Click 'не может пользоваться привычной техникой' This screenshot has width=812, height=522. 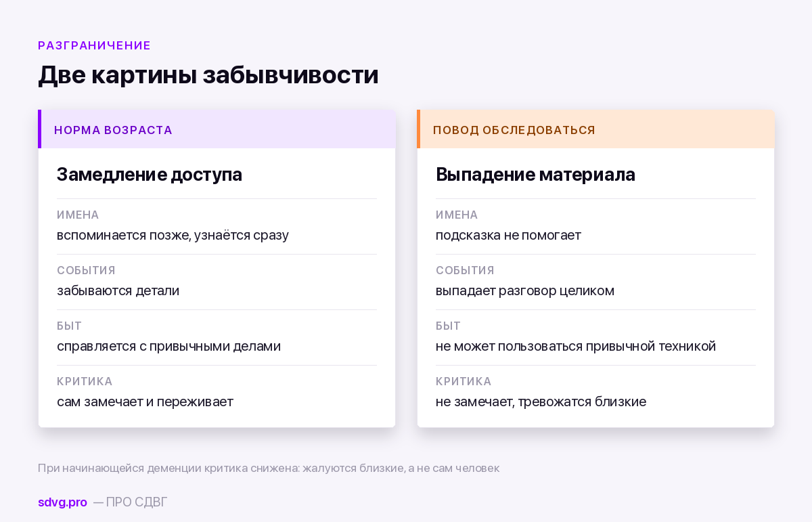(x=576, y=347)
